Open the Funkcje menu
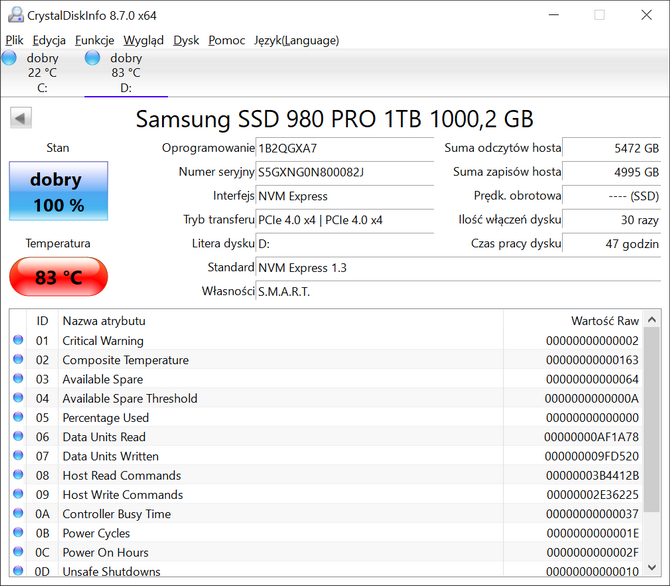Viewport: 670px width, 586px height. point(94,40)
